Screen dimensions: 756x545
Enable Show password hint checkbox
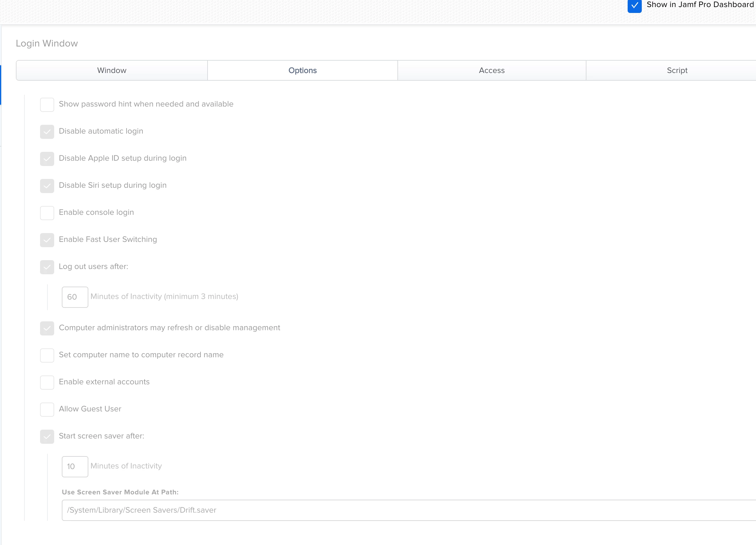pos(47,104)
